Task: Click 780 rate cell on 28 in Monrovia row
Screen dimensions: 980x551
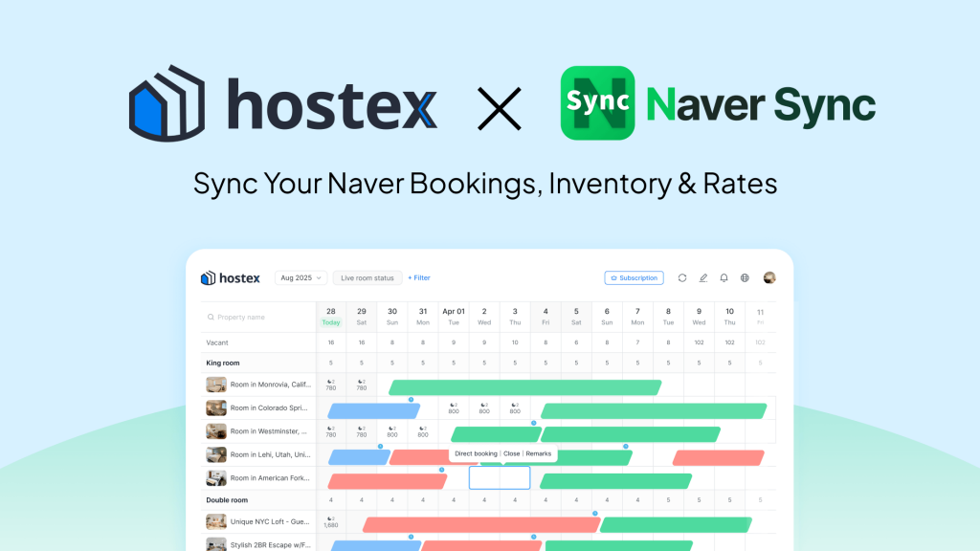Action: coord(330,385)
